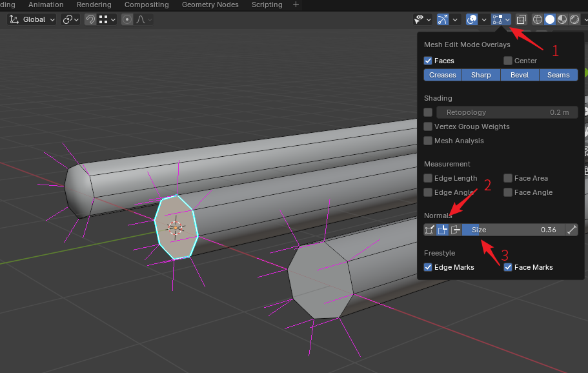Open the transform pivot point dropdown

point(70,19)
